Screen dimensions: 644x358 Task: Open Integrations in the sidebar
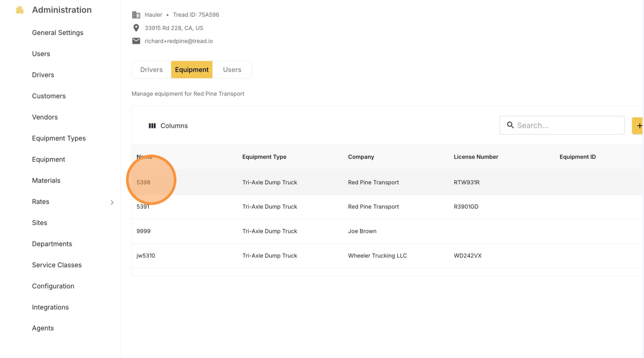point(51,307)
